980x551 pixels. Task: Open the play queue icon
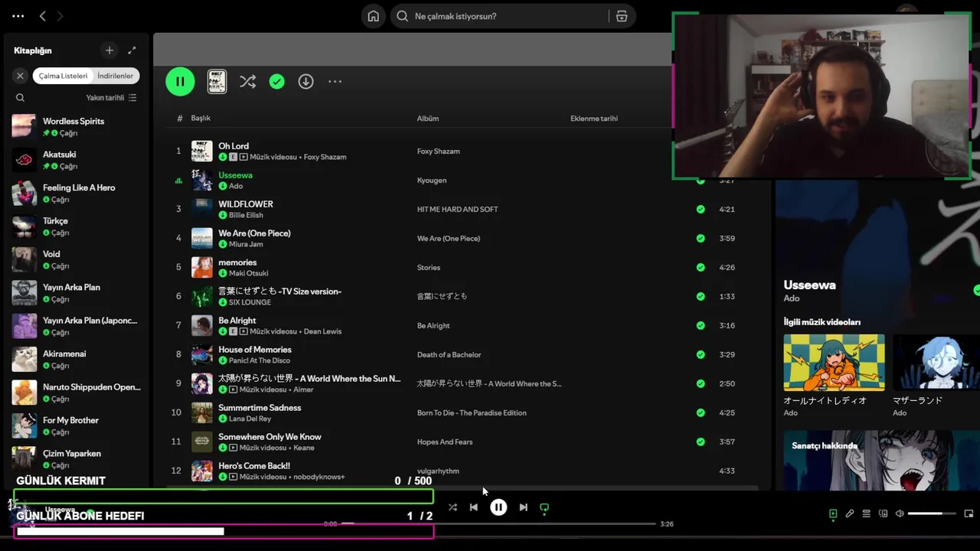tap(867, 514)
